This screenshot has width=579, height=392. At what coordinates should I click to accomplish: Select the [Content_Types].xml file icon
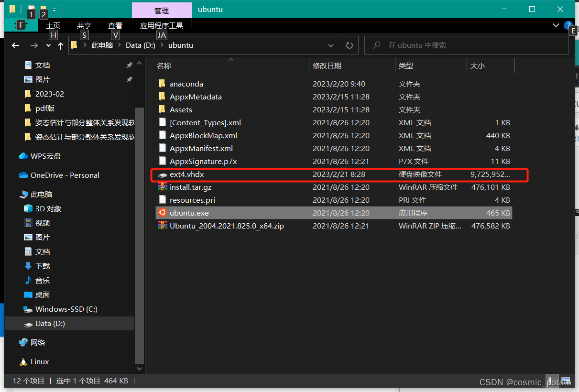tap(162, 122)
